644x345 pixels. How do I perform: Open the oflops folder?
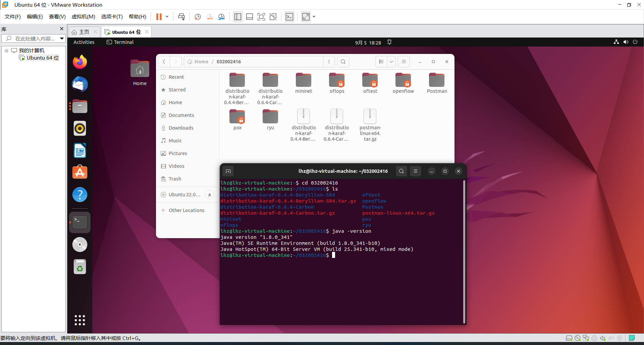click(337, 83)
